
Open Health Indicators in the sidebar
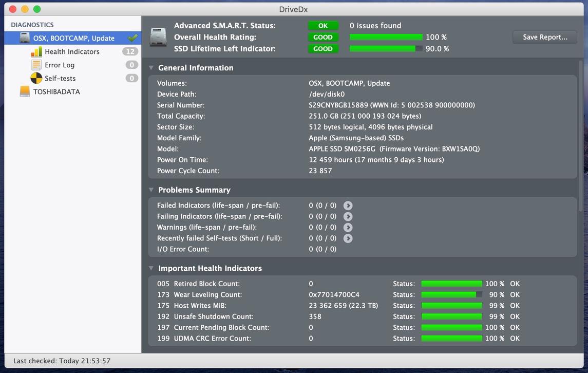click(x=73, y=51)
